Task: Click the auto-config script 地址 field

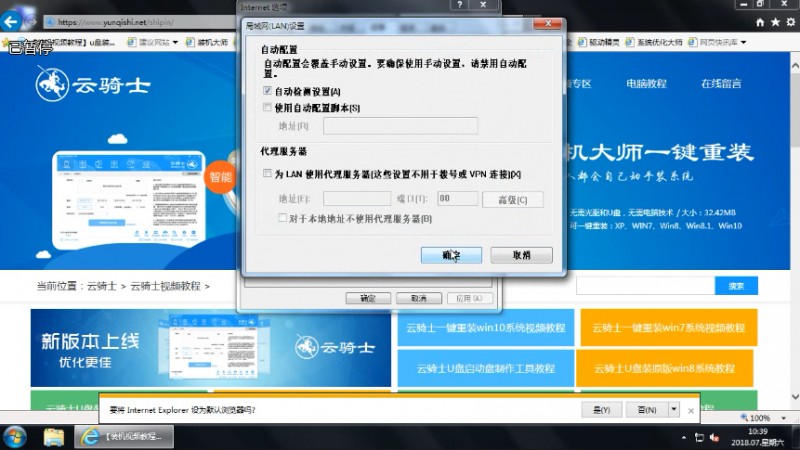Action: point(401,126)
